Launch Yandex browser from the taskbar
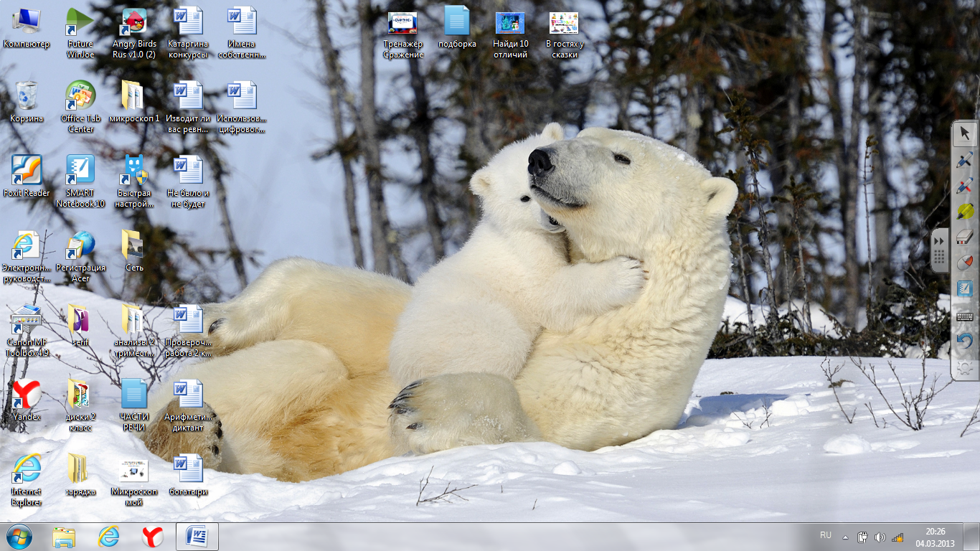This screenshot has height=551, width=980. tap(152, 537)
